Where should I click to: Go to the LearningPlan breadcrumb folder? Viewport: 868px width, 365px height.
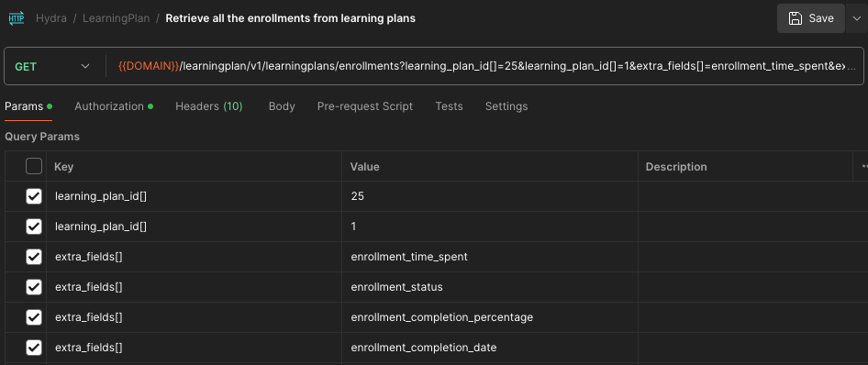click(x=117, y=18)
